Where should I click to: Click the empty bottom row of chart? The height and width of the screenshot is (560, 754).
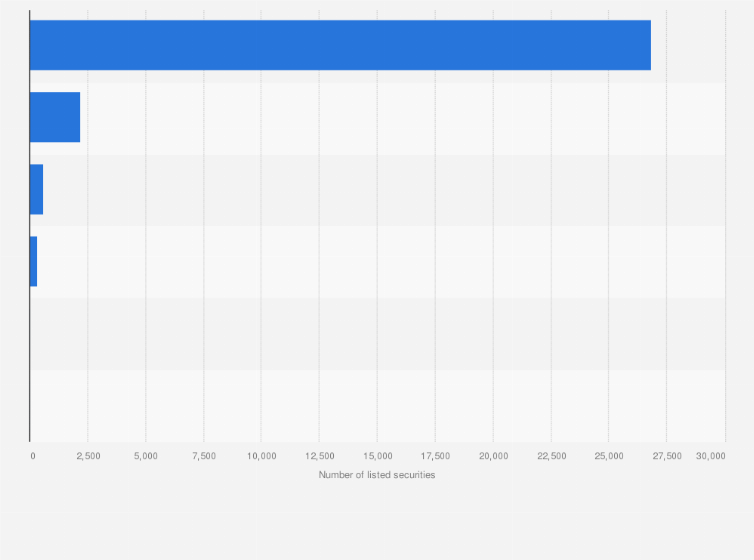377,405
